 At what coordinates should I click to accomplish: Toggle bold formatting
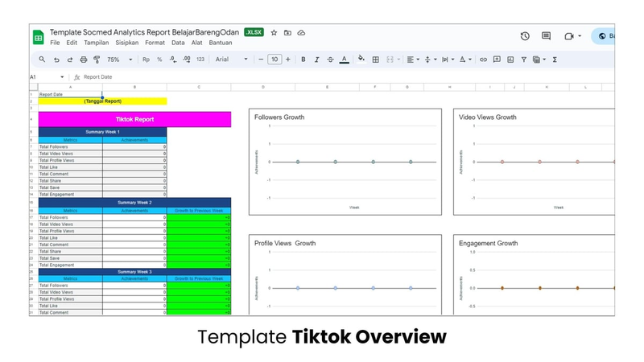[x=303, y=60]
